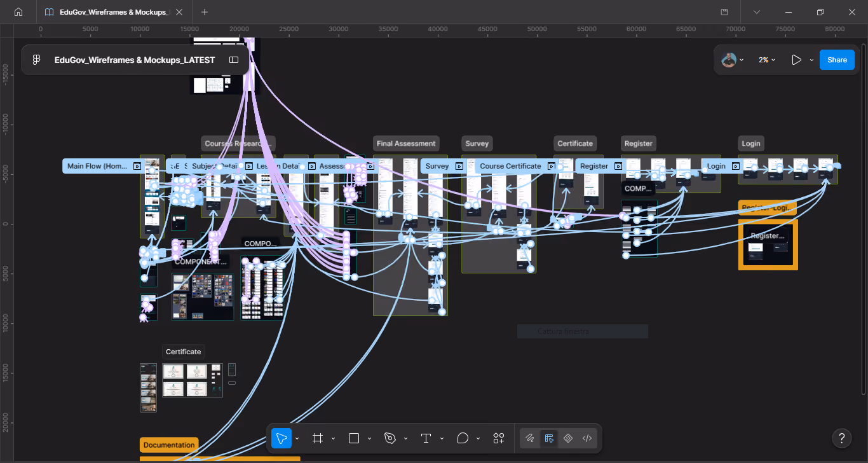Open the avatar dropdown chevron
Viewport: 868px width, 463px height.
[742, 60]
